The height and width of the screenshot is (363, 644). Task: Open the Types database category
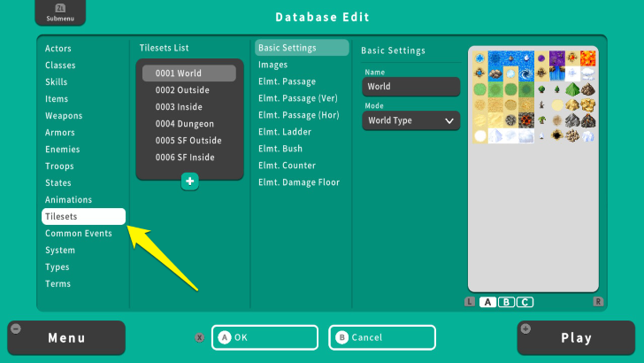tap(57, 267)
